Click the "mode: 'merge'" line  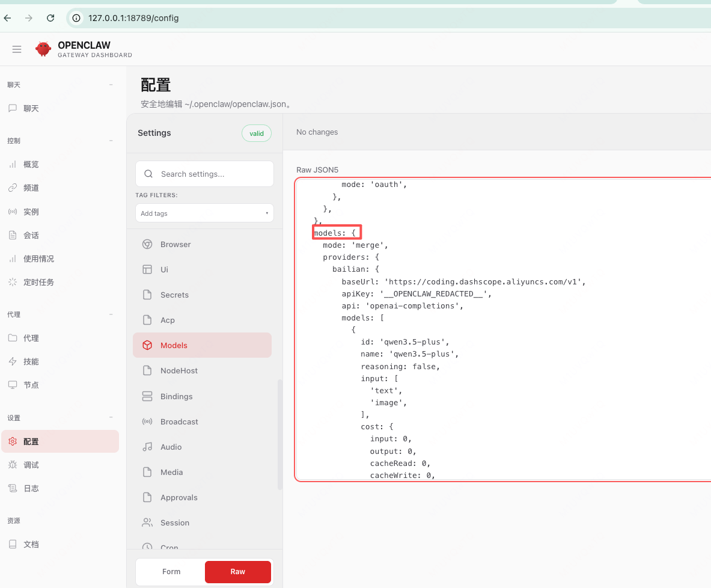point(355,245)
